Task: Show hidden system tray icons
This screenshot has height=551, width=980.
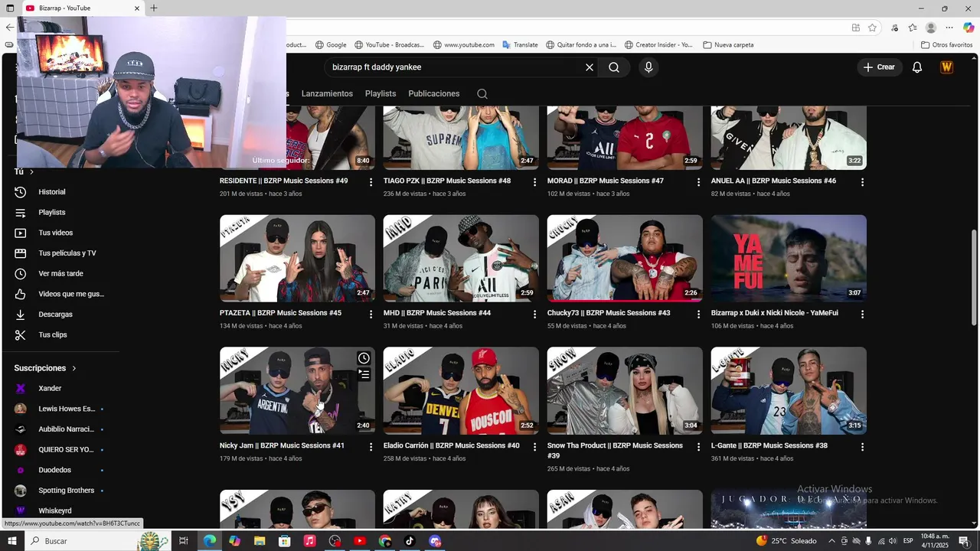Action: pos(832,541)
